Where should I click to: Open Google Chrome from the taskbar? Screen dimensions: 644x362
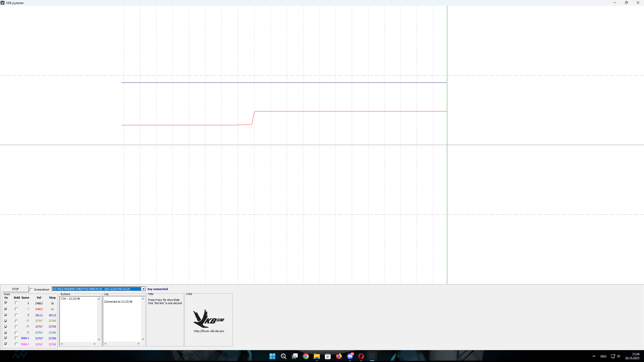point(306,356)
